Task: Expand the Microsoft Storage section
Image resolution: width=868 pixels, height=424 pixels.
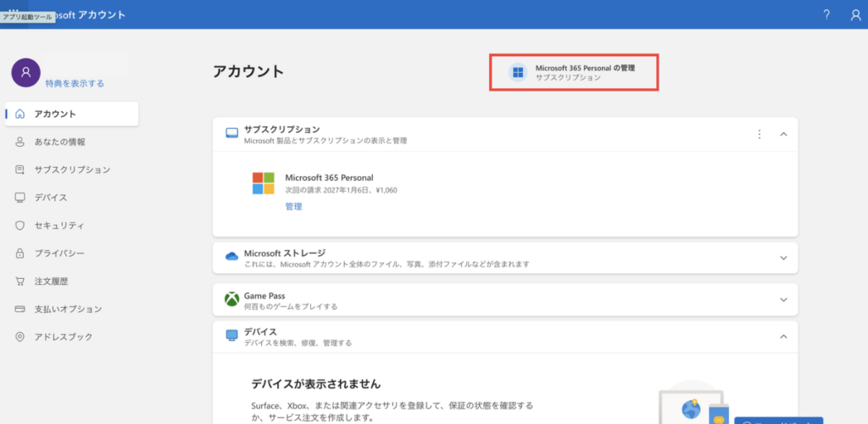Action: tap(783, 258)
